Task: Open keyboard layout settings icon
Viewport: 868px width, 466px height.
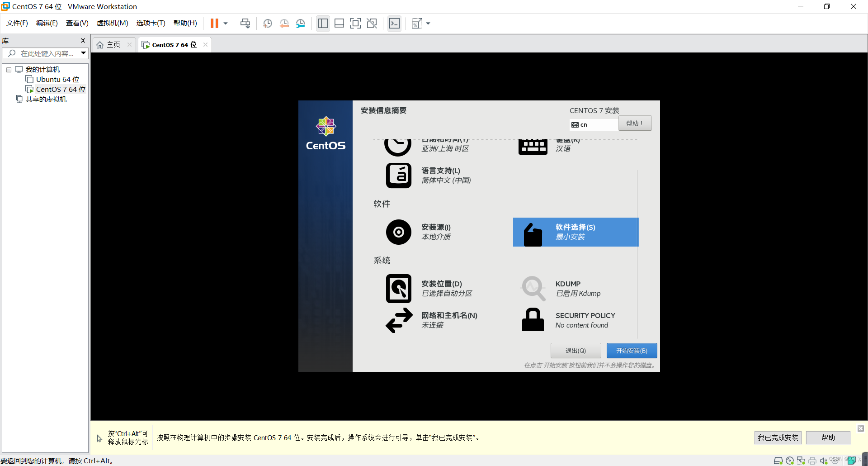Action: 533,147
